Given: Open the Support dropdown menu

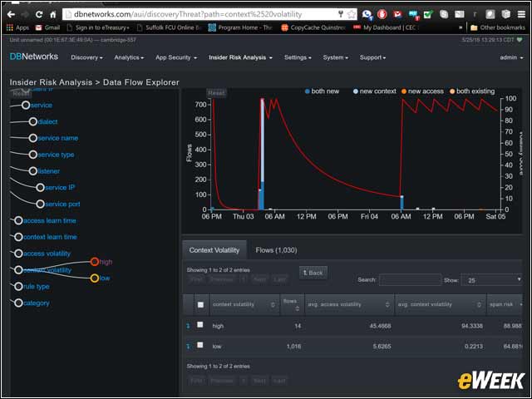Looking at the screenshot, I should 372,57.
